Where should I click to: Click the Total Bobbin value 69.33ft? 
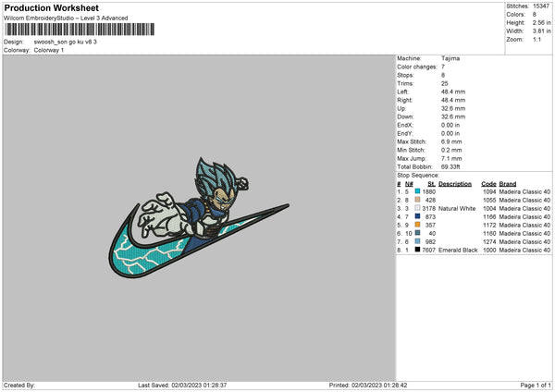[450, 167]
